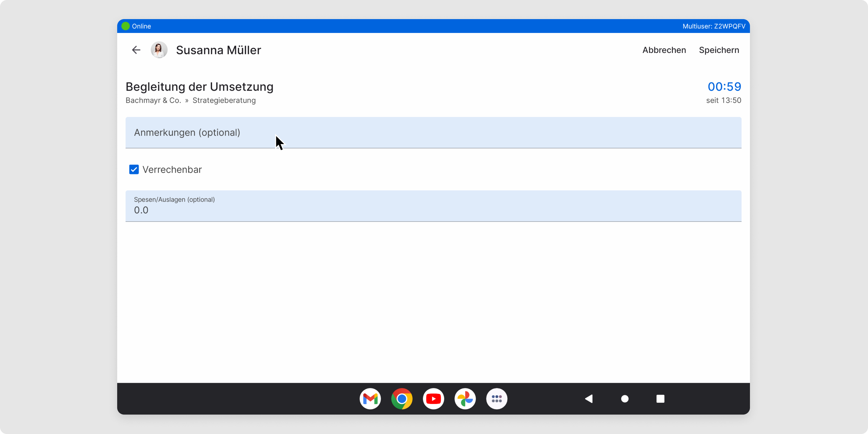
Task: Click the Multiuser: Z2WPQFV label
Action: click(714, 26)
